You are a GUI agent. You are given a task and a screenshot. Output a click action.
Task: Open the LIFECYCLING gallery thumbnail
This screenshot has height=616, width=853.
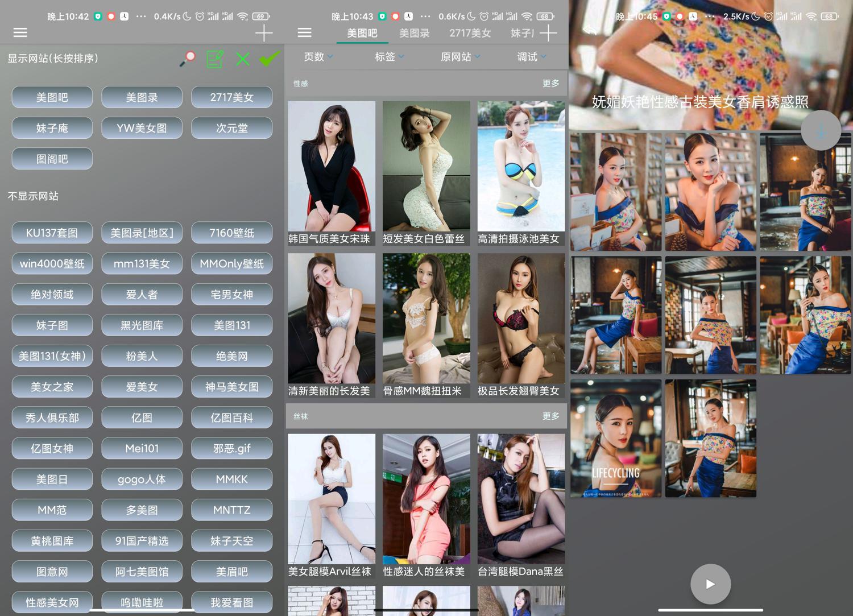[x=616, y=439]
